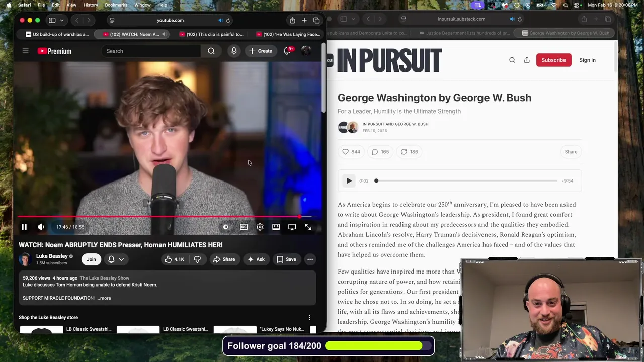Add a new tab in YouTube window
This screenshot has height=362, width=644.
click(x=304, y=20)
